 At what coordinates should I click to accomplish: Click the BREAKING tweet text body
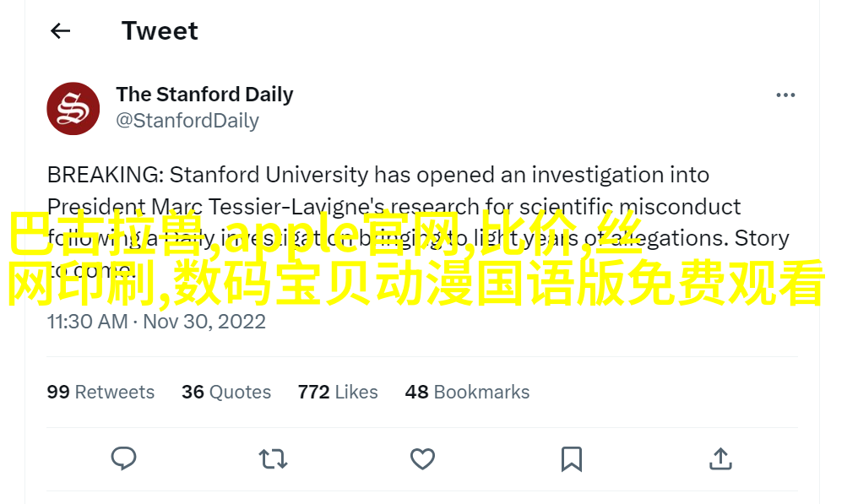(418, 222)
